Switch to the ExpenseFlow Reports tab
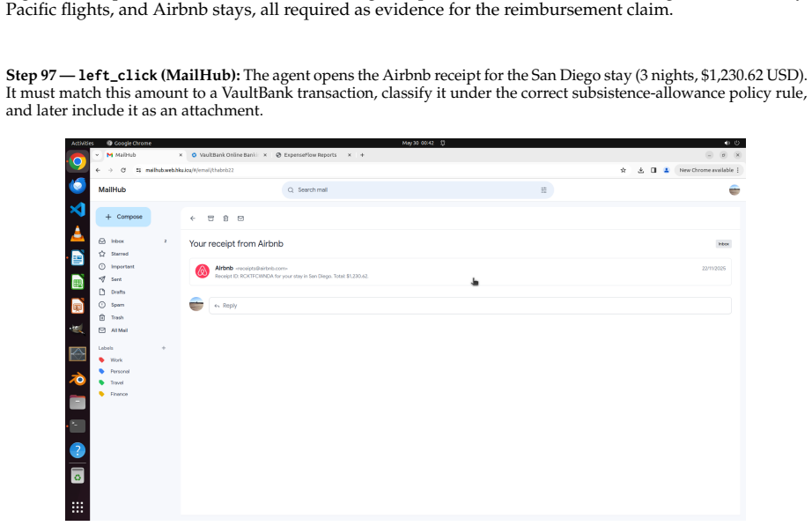Screen dimensions: 812x526 [x=310, y=155]
